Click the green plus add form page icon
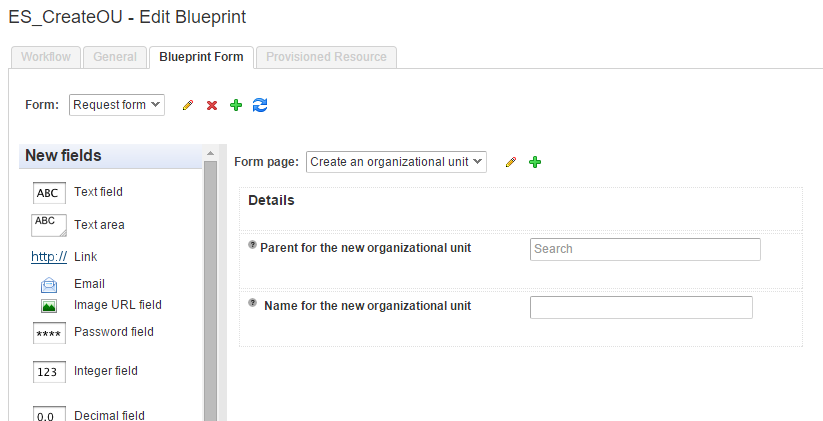 click(535, 162)
